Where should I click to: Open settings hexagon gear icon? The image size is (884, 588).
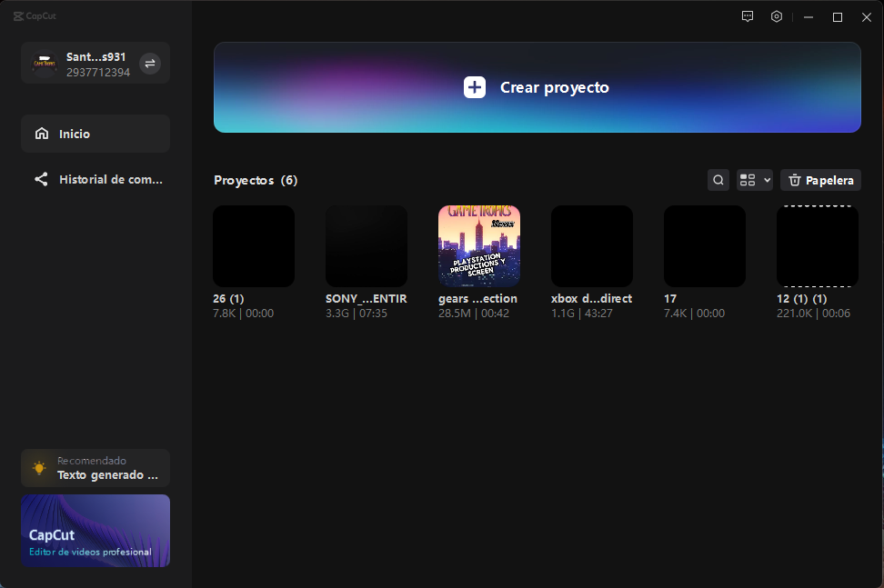tap(777, 16)
